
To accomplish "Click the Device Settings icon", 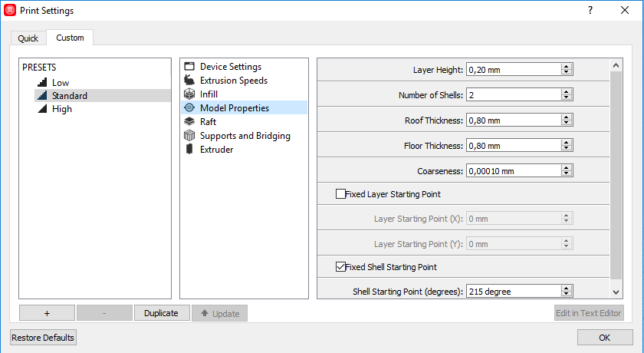I will (189, 67).
